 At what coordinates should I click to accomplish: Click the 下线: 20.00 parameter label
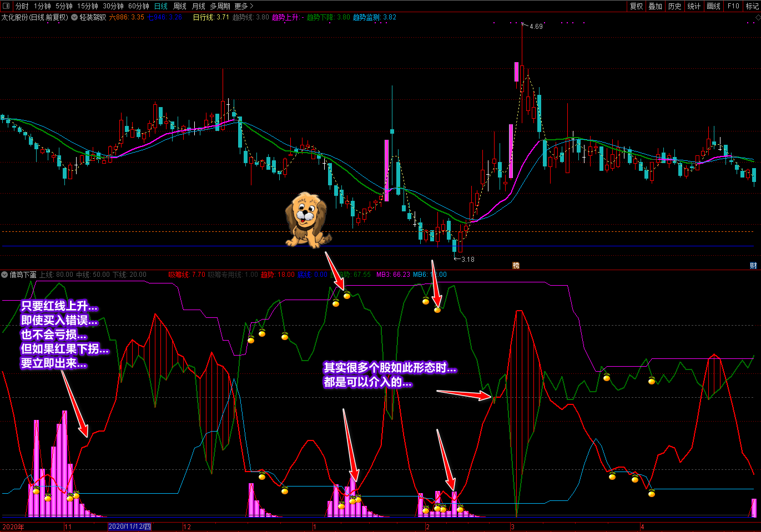pyautogui.click(x=130, y=275)
